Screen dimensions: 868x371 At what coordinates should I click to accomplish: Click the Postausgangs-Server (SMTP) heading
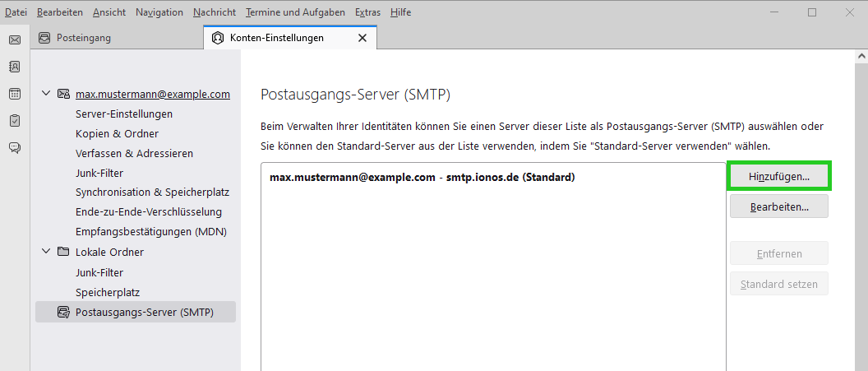355,95
